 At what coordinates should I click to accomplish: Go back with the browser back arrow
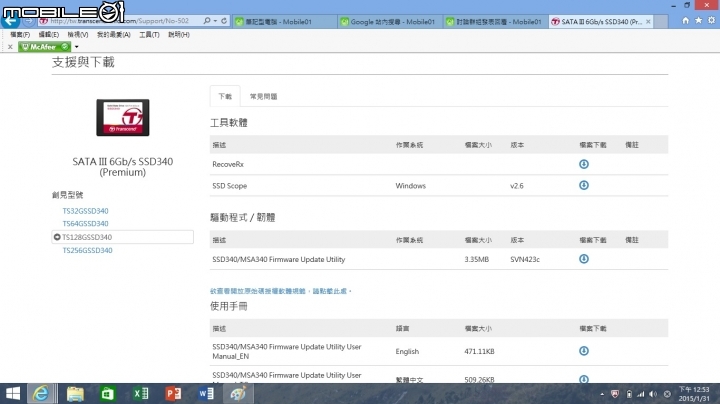[x=11, y=20]
